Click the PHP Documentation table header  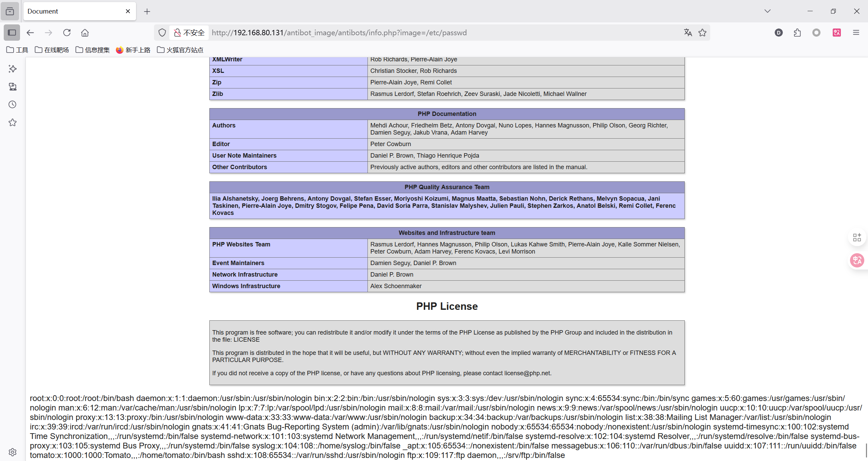point(447,114)
